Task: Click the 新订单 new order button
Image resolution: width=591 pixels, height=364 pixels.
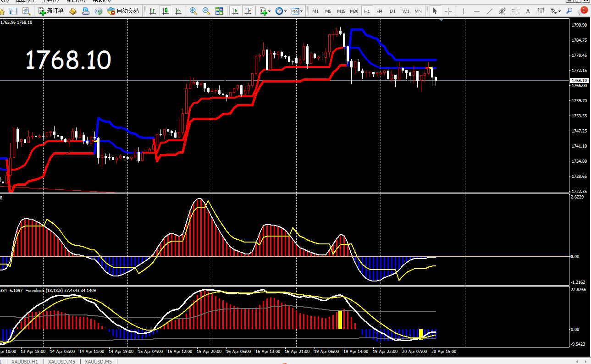Action: (x=51, y=11)
